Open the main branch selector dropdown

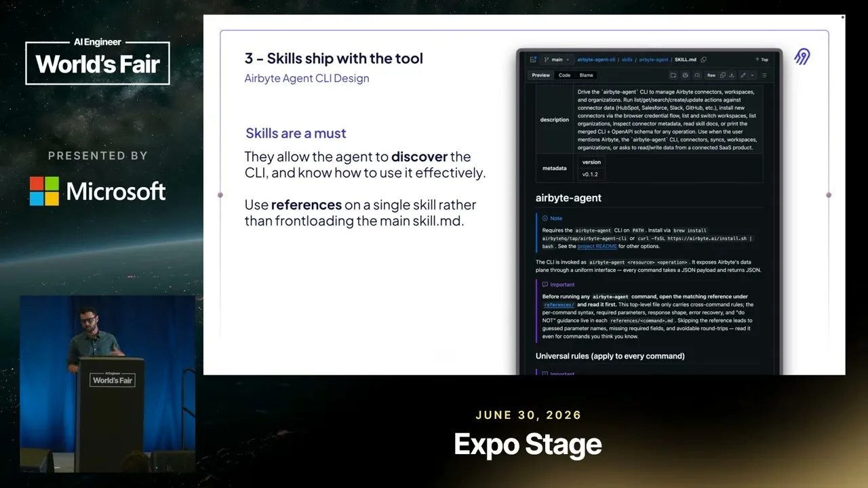557,60
